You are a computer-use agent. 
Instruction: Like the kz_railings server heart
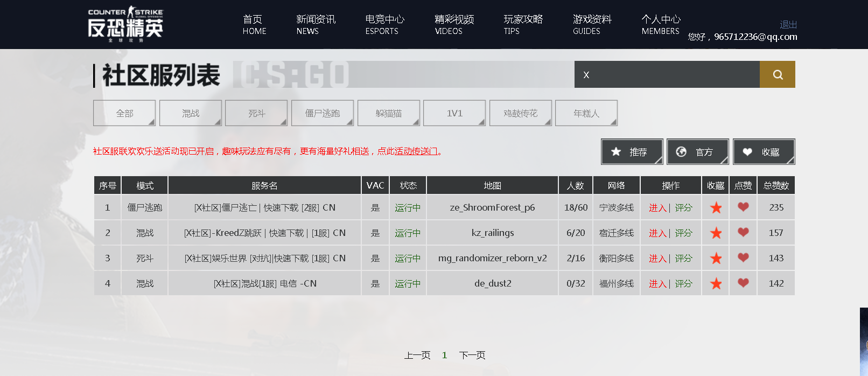tap(743, 232)
